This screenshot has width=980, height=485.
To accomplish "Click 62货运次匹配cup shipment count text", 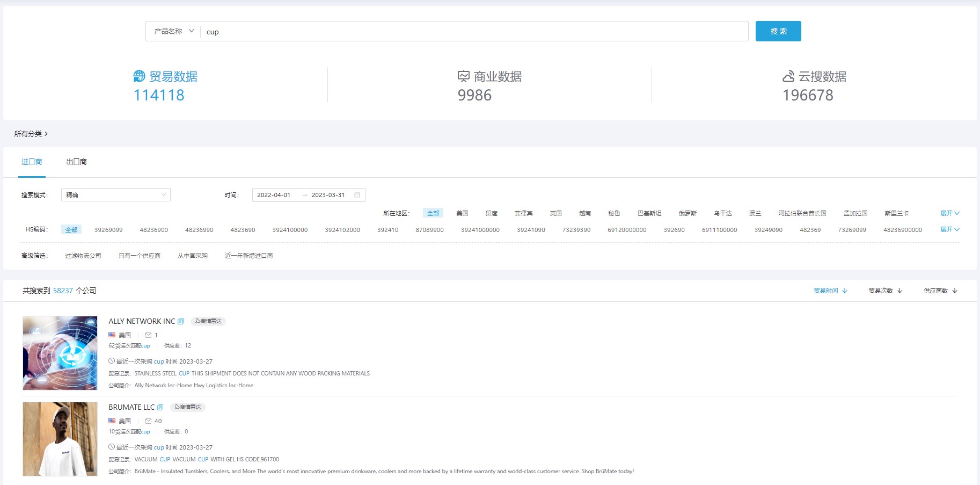I will [x=129, y=346].
